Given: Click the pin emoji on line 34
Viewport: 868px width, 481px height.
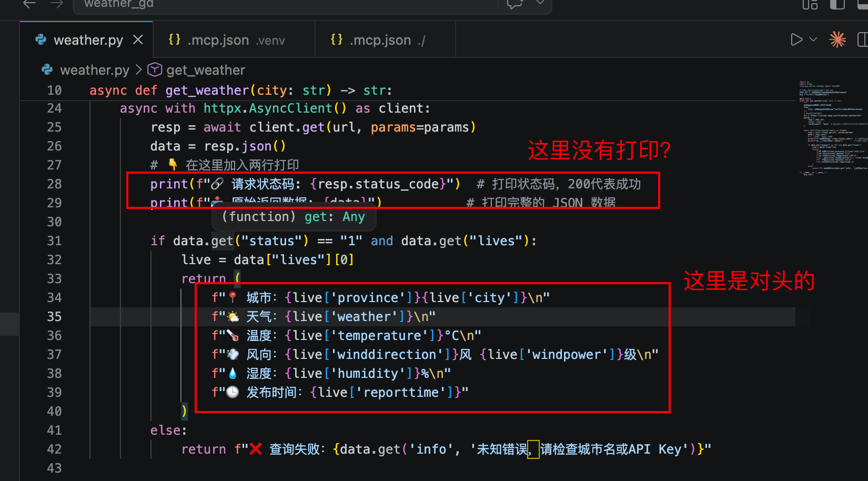Looking at the screenshot, I should (x=233, y=297).
